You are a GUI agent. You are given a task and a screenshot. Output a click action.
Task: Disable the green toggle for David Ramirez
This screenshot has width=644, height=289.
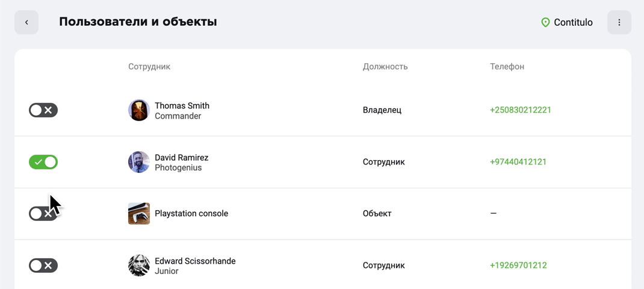tap(43, 162)
